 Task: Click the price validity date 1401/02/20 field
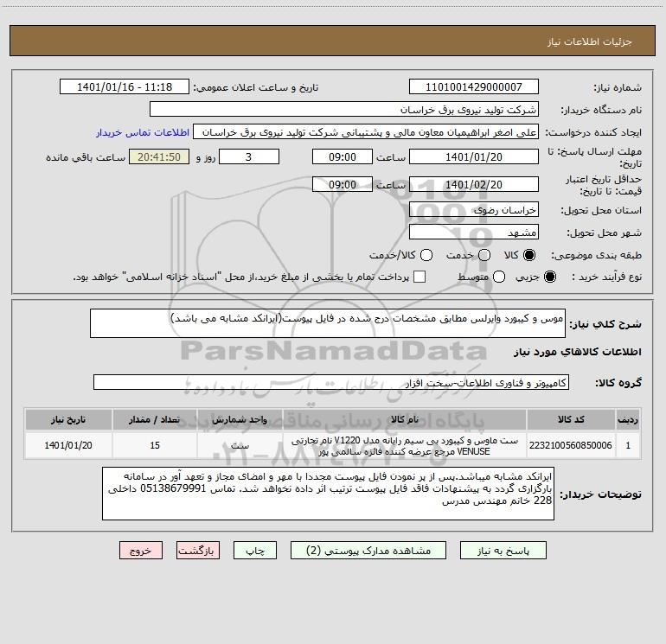(x=474, y=184)
